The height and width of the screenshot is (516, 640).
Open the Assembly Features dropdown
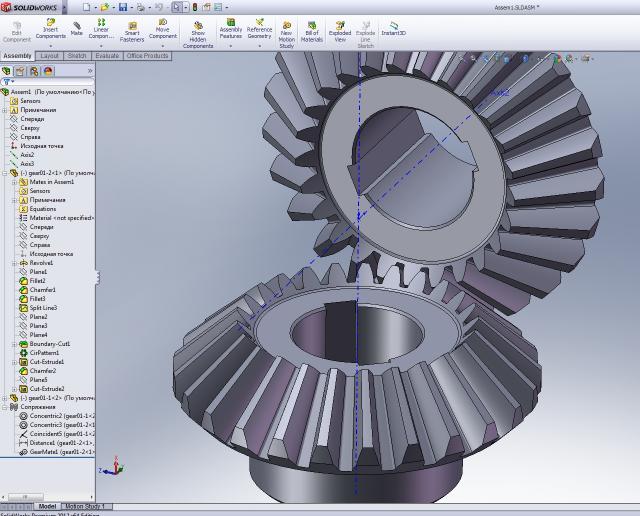(x=231, y=30)
